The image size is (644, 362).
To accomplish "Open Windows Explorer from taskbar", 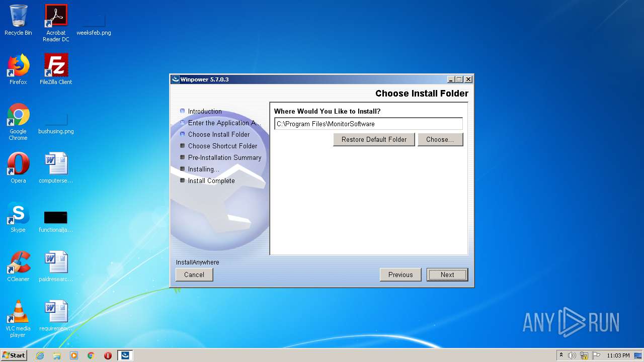I will (57, 355).
